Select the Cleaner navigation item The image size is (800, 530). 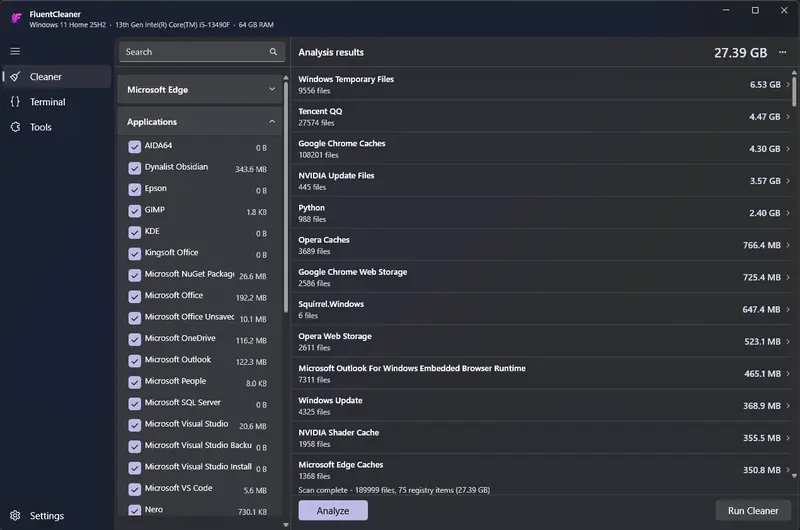[56, 77]
